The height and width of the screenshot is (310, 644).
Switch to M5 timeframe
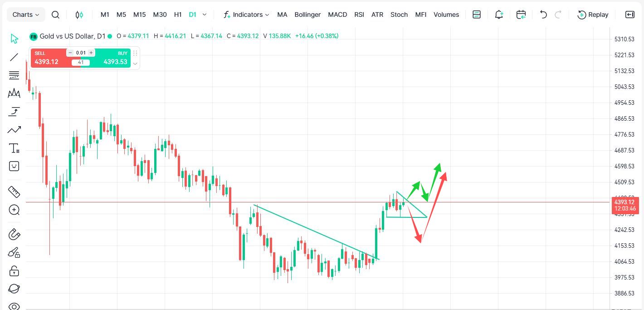tap(121, 15)
